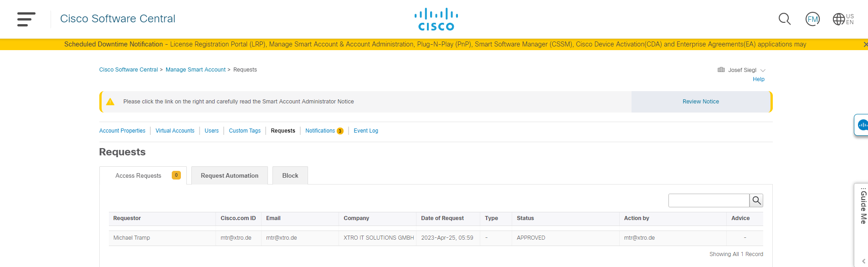Click XTRO IT SOLUTIONS GMBH company cell

pyautogui.click(x=379, y=238)
